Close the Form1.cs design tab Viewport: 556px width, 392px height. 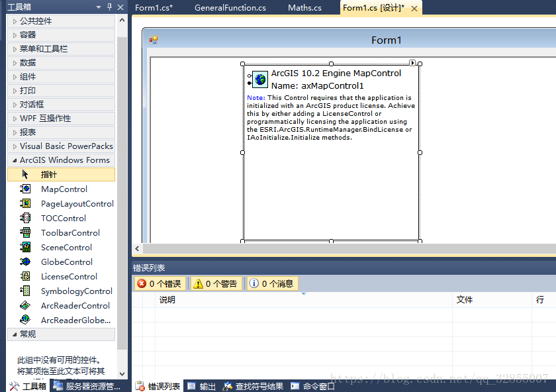click(414, 9)
